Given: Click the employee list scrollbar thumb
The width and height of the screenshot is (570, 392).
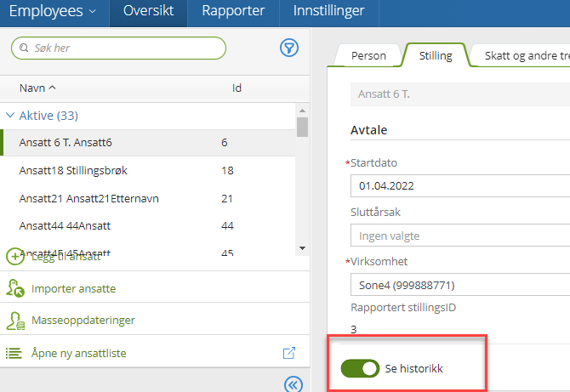Looking at the screenshot, I should [x=302, y=127].
